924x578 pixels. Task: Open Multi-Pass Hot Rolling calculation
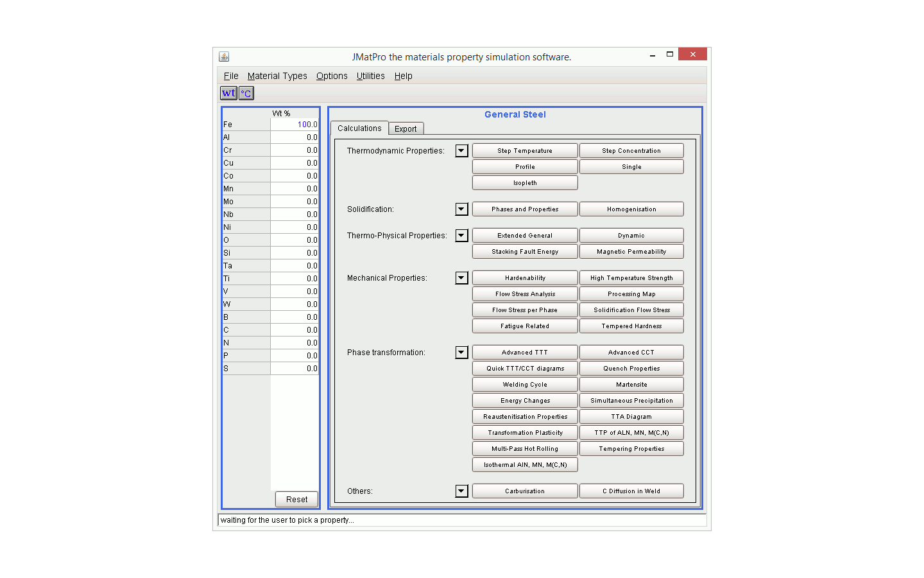(525, 449)
